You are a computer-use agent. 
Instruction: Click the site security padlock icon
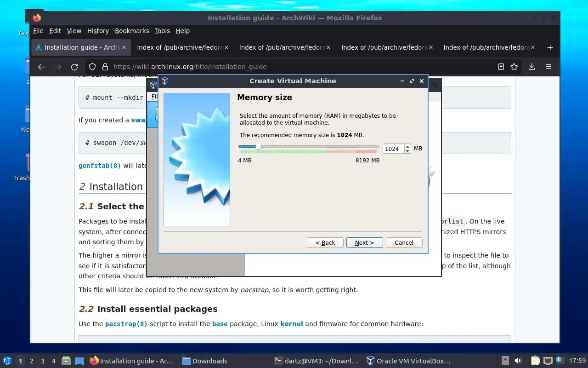(x=105, y=67)
